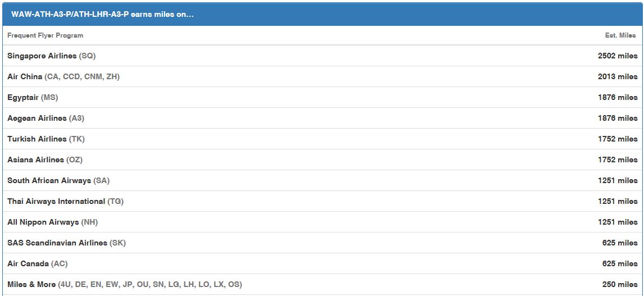This screenshot has width=644, height=296.
Task: Open the Miles & More program row
Action: pyautogui.click(x=322, y=285)
